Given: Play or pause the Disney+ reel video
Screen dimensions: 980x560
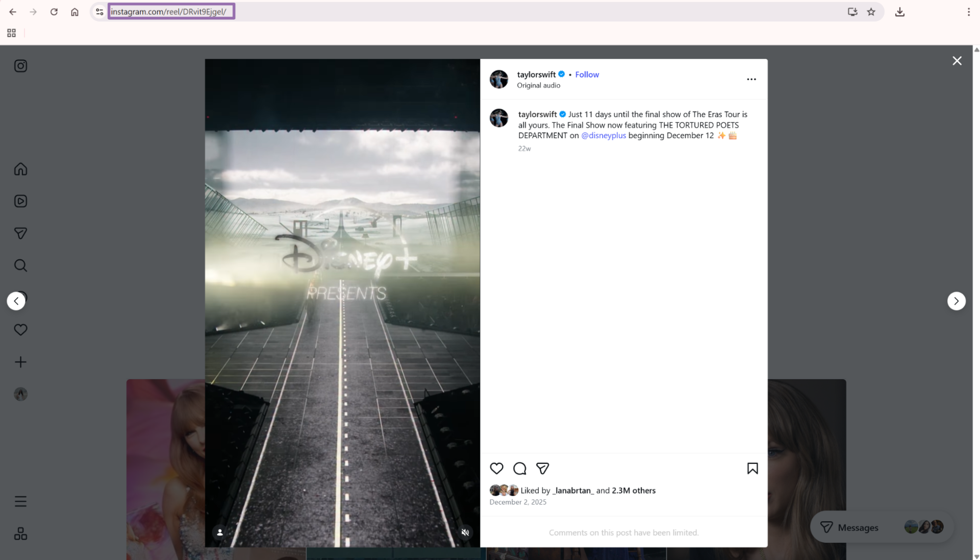Looking at the screenshot, I should 342,303.
